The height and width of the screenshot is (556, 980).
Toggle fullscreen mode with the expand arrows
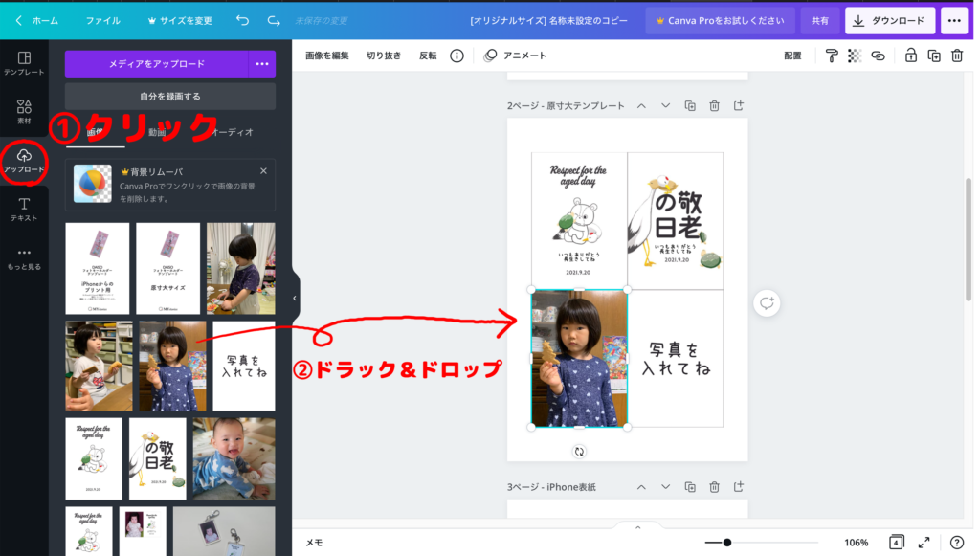[x=924, y=543]
